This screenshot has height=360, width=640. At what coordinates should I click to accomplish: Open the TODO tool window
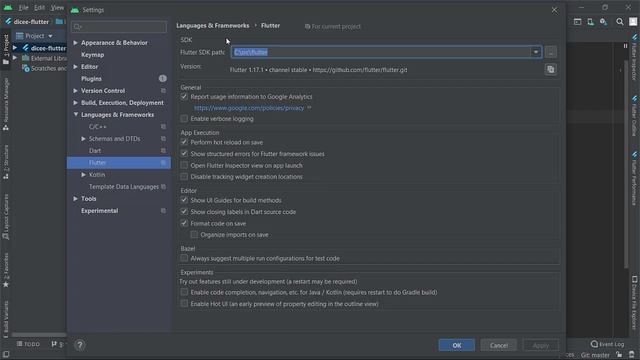(28, 344)
